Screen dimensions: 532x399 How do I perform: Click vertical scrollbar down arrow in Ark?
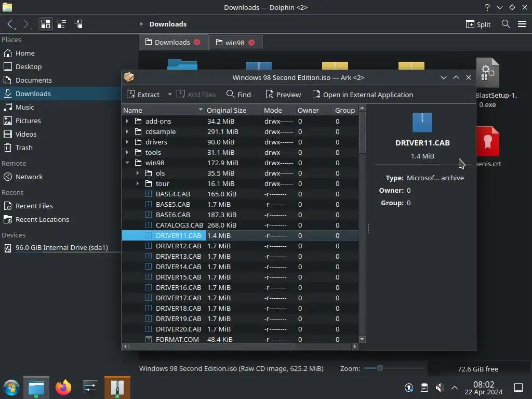tap(362, 339)
